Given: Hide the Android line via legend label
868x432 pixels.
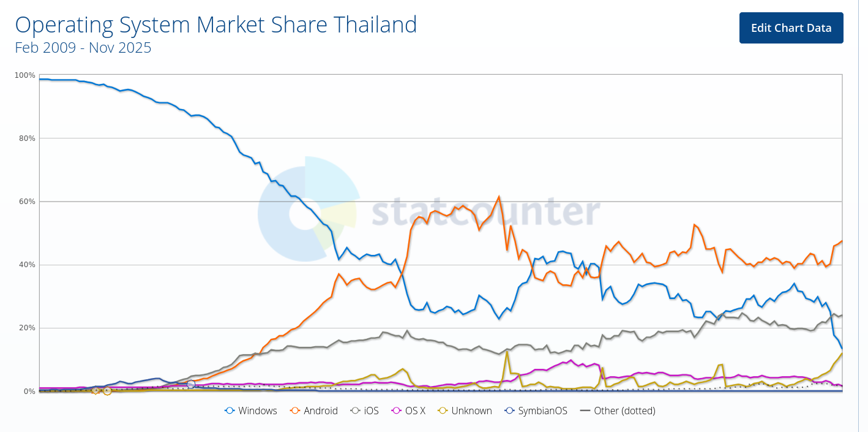Looking at the screenshot, I should (x=321, y=411).
